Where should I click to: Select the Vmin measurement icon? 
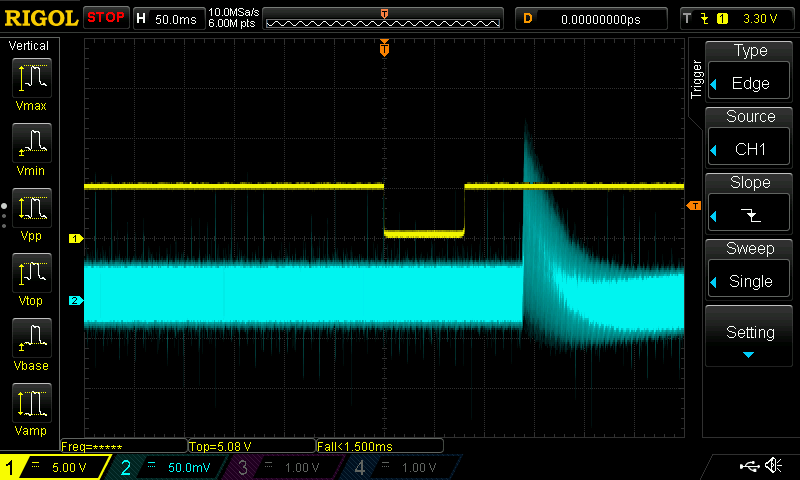click(35, 149)
